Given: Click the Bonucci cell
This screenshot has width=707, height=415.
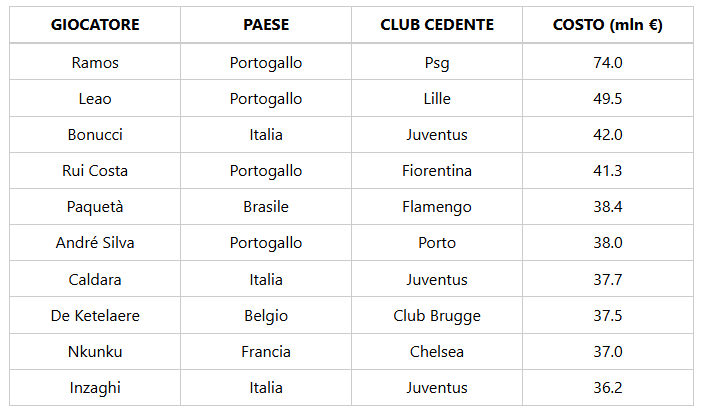Looking at the screenshot, I should point(95,134).
